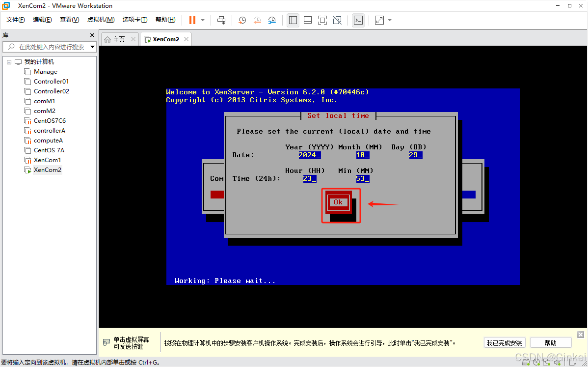Toggle the thumbnail bar view icon
Screen dimensions: 588x367
(x=308, y=20)
